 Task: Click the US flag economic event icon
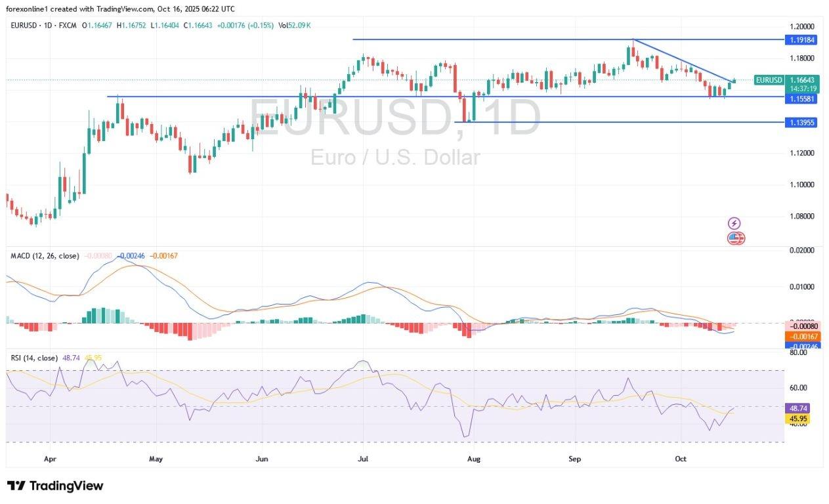pos(734,238)
